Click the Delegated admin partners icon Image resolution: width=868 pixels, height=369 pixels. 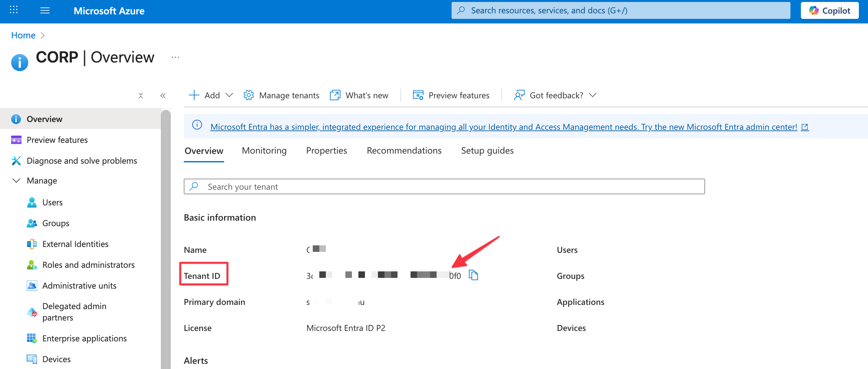pos(32,312)
